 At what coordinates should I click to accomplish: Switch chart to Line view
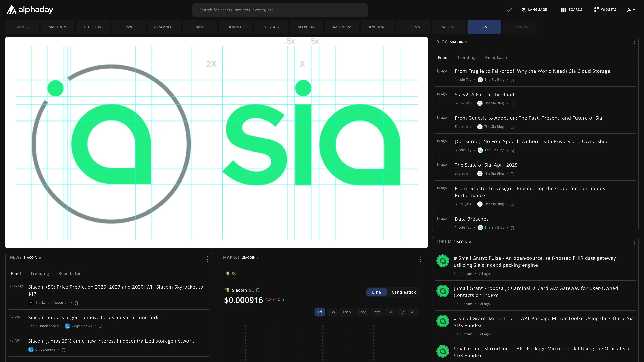pos(377,292)
